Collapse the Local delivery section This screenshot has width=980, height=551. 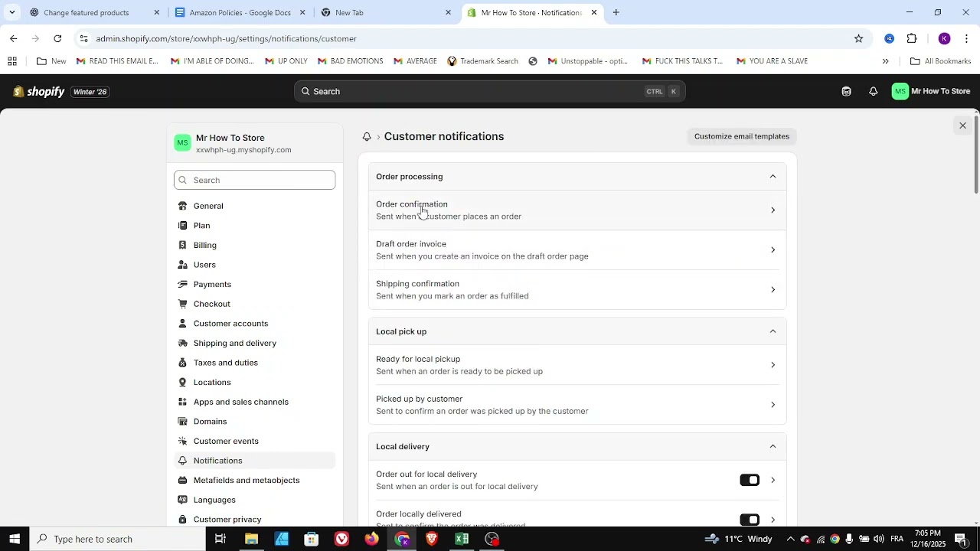point(773,446)
